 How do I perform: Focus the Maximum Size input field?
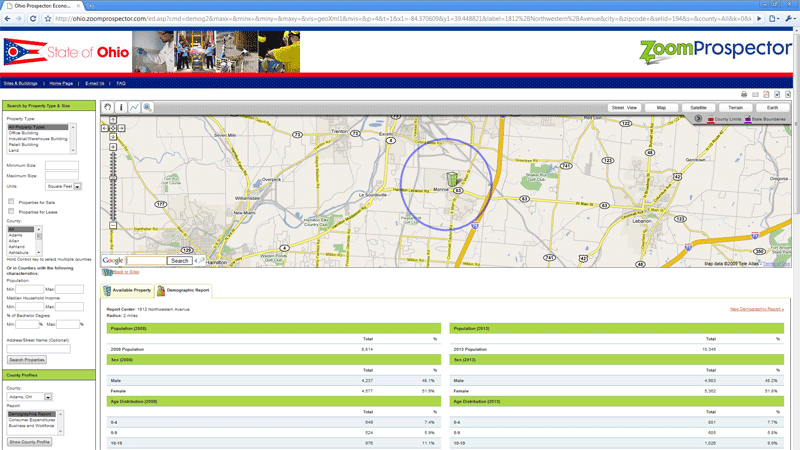tap(62, 176)
